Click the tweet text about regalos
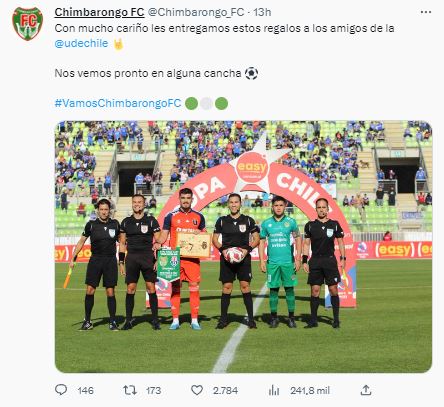The width and height of the screenshot is (444, 407). [x=224, y=28]
